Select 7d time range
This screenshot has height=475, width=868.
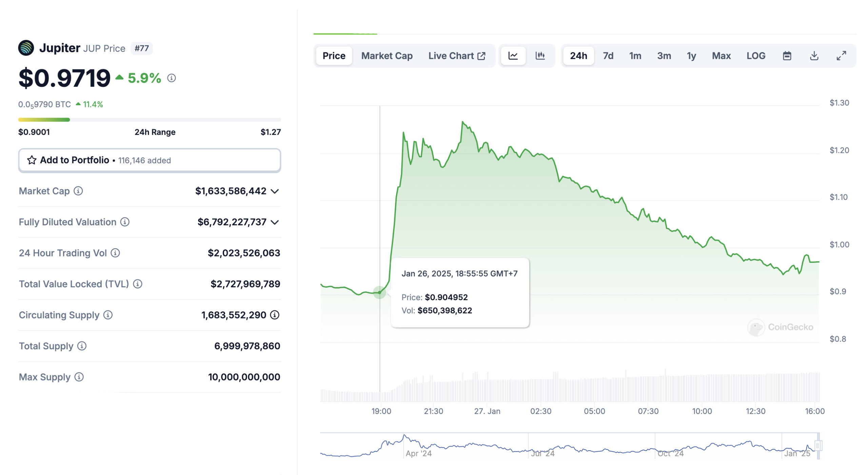coord(608,56)
